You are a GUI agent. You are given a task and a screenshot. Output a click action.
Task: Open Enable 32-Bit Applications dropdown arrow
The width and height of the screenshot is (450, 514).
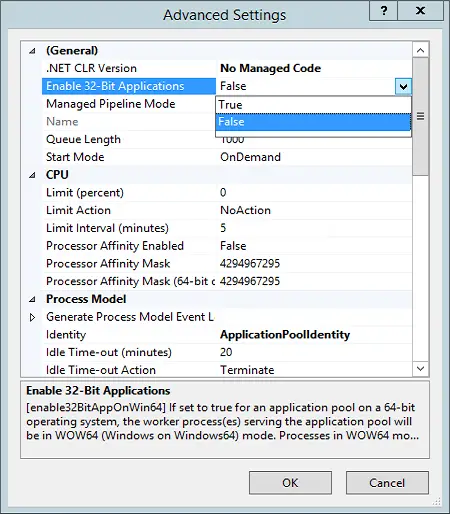pos(403,87)
